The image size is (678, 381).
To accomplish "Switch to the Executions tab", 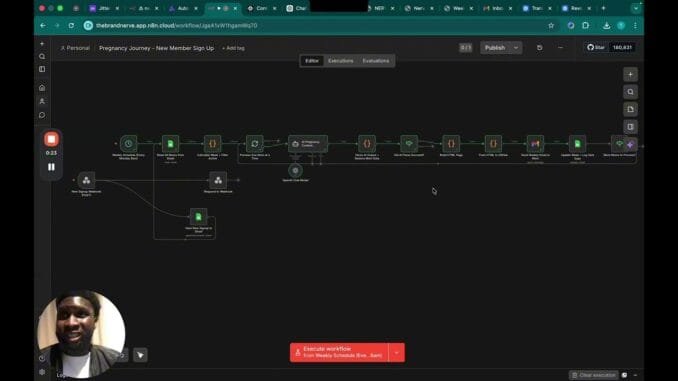I will [x=341, y=61].
